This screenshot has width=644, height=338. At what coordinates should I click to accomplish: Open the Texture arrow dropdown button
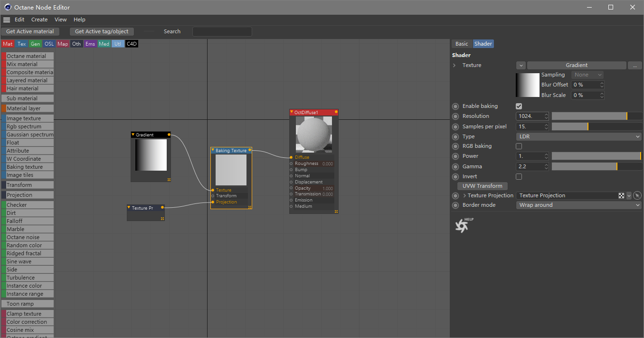pyautogui.click(x=521, y=65)
